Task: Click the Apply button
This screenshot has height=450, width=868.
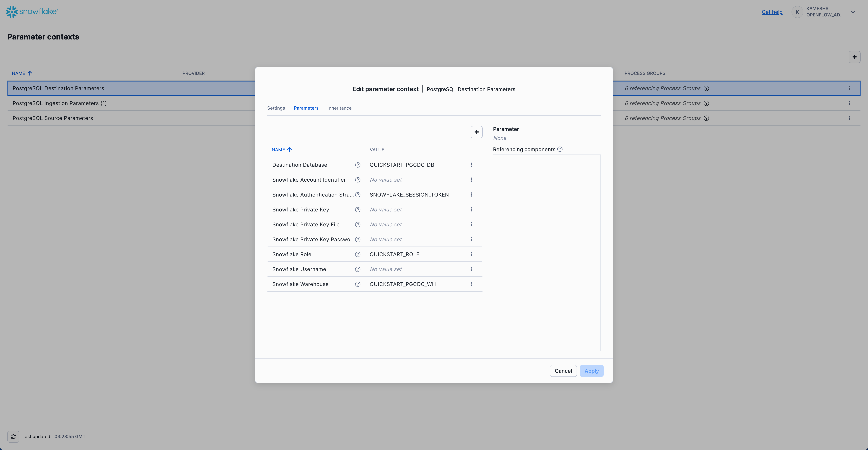Action: [x=591, y=371]
